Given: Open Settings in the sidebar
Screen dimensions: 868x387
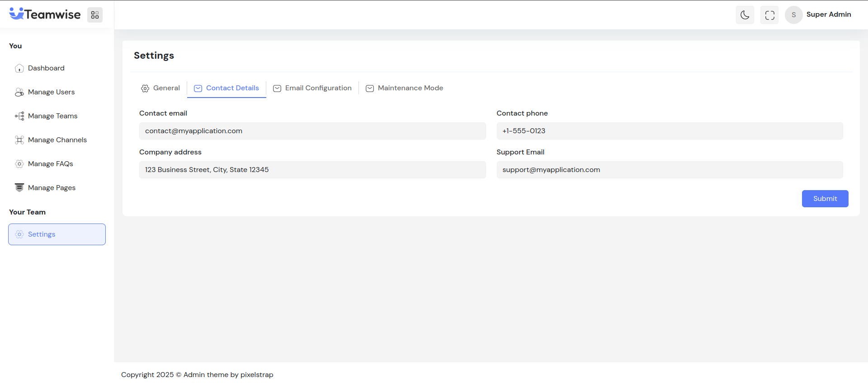Looking at the screenshot, I should click(x=57, y=234).
